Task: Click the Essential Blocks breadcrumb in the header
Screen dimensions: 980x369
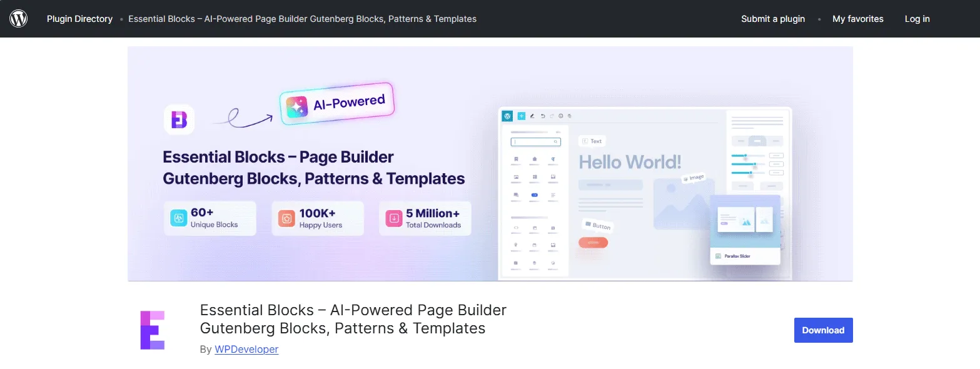Action: (x=302, y=19)
